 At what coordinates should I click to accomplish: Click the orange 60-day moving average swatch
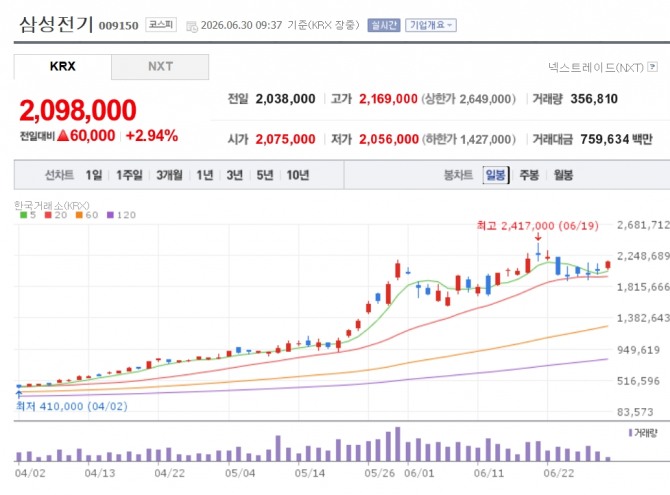(79, 215)
